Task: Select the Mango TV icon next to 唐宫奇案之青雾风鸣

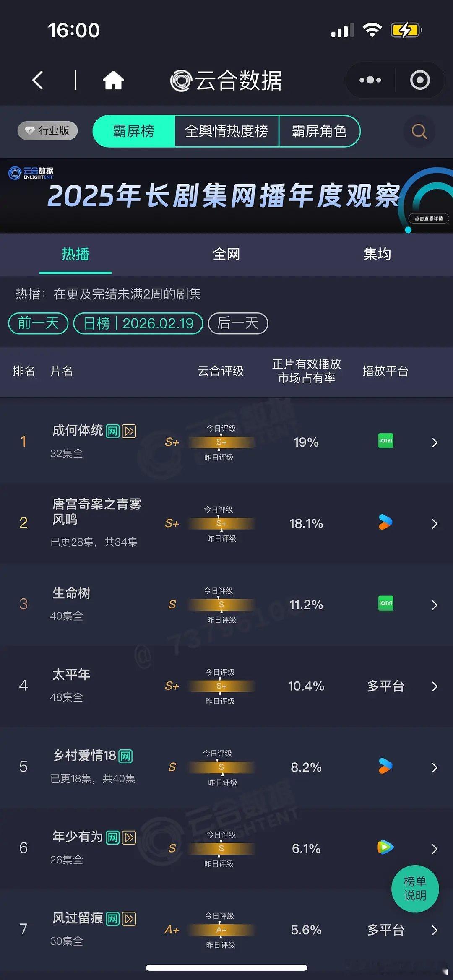Action: click(x=385, y=523)
